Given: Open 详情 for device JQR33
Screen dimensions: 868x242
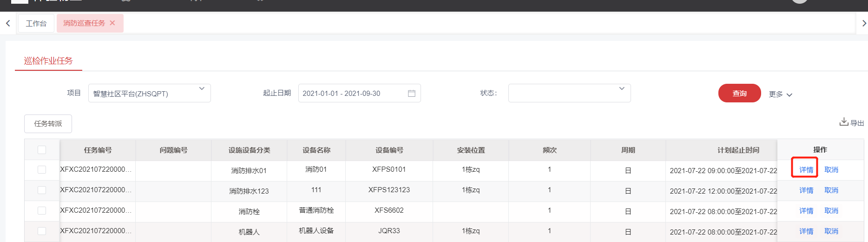Looking at the screenshot, I should point(806,231).
